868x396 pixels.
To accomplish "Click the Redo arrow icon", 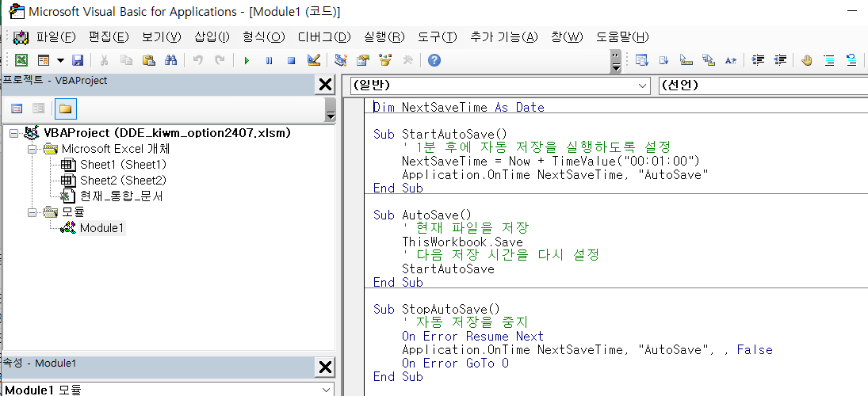I will tap(220, 60).
